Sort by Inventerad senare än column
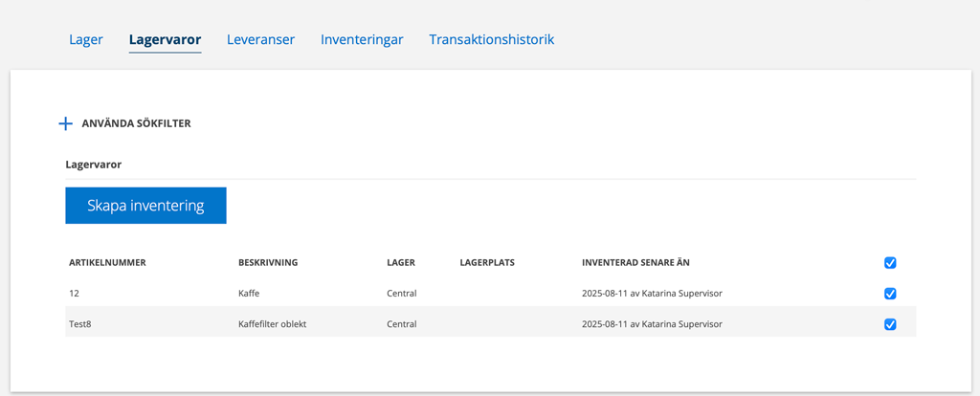Viewport: 980px width, 396px height. point(635,262)
